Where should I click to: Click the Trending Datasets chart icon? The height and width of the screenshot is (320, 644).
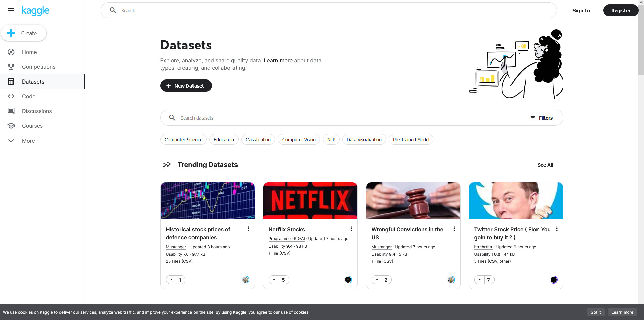point(167,165)
